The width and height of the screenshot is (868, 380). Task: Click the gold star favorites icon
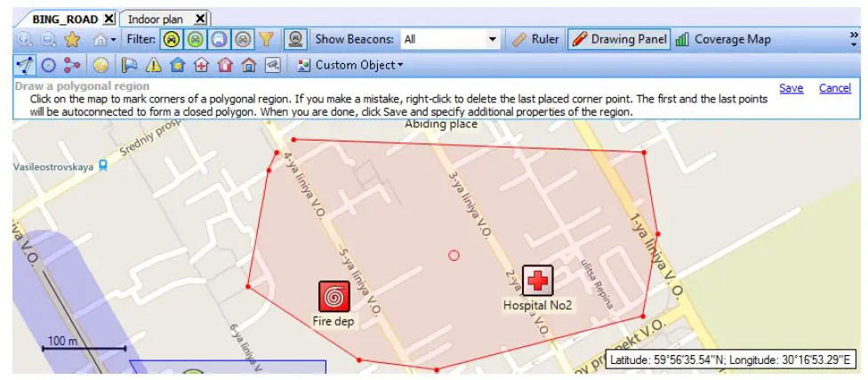tap(73, 40)
